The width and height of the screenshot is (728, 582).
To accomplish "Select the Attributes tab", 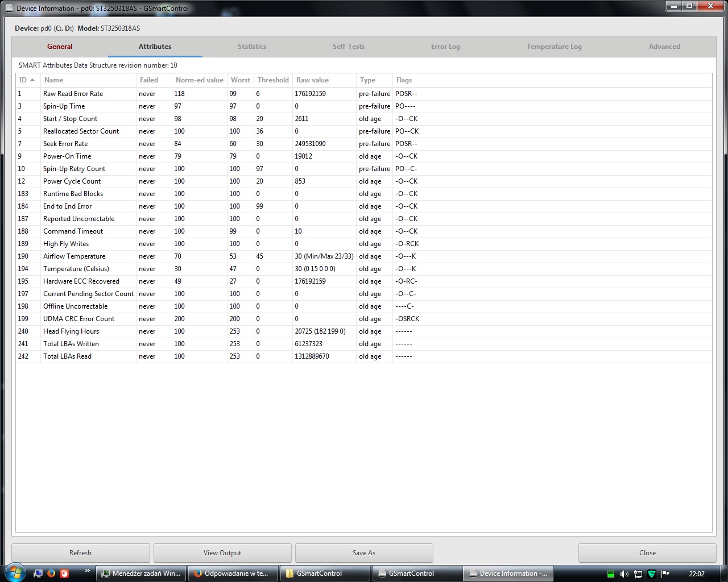I will (x=155, y=47).
